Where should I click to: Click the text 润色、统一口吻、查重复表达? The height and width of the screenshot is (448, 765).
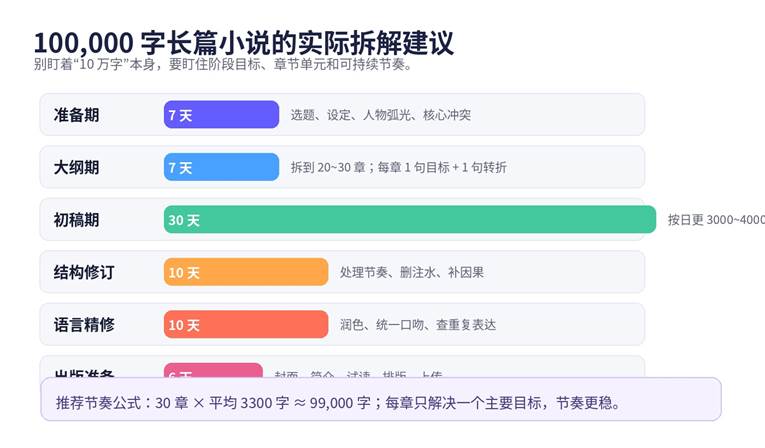417,325
